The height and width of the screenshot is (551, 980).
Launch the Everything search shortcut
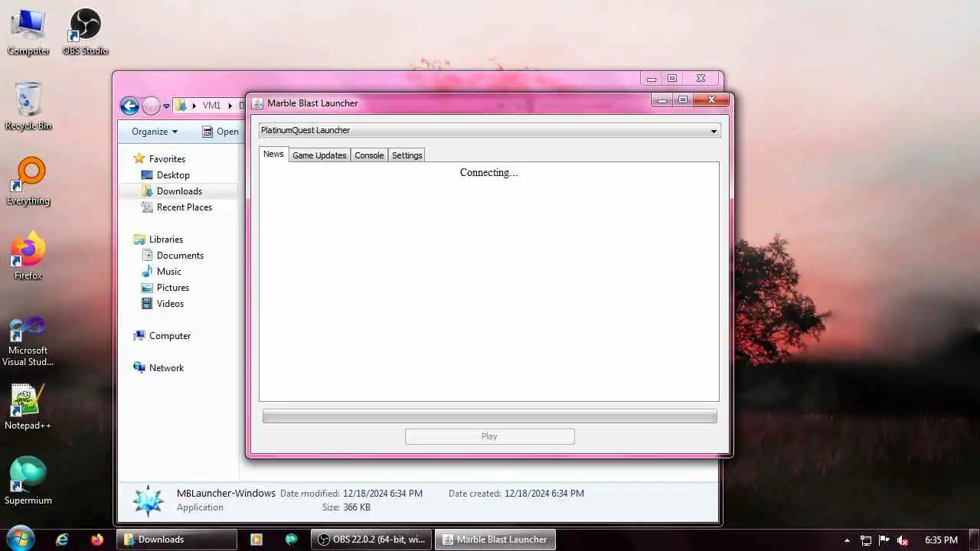pyautogui.click(x=28, y=181)
